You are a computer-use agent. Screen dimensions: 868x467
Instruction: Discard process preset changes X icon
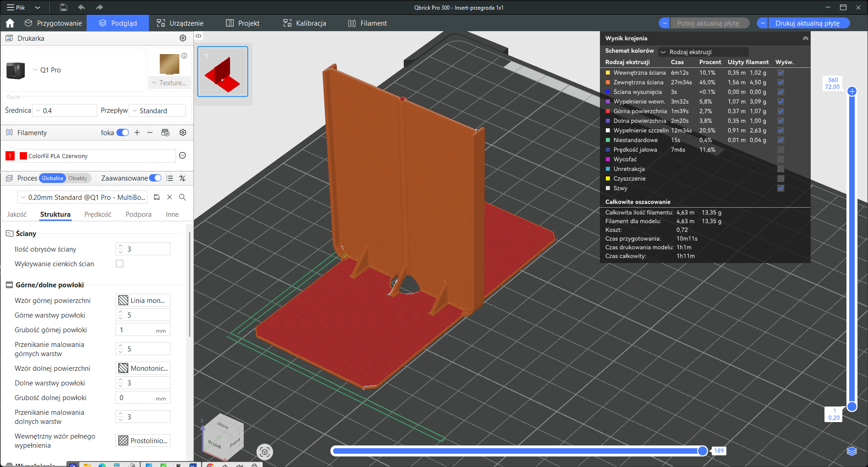[x=170, y=197]
